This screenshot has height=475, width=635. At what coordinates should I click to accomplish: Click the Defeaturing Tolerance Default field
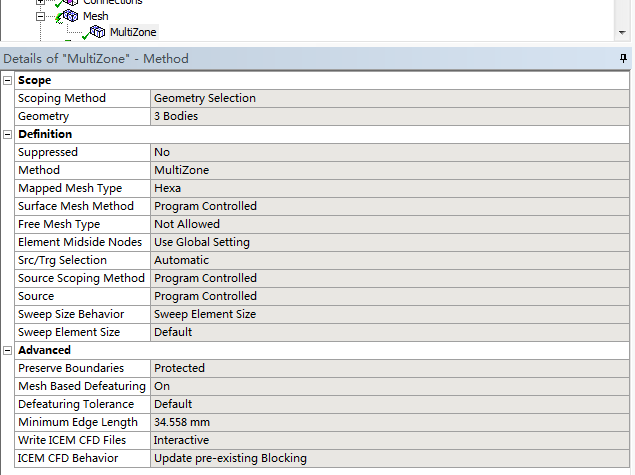point(390,404)
